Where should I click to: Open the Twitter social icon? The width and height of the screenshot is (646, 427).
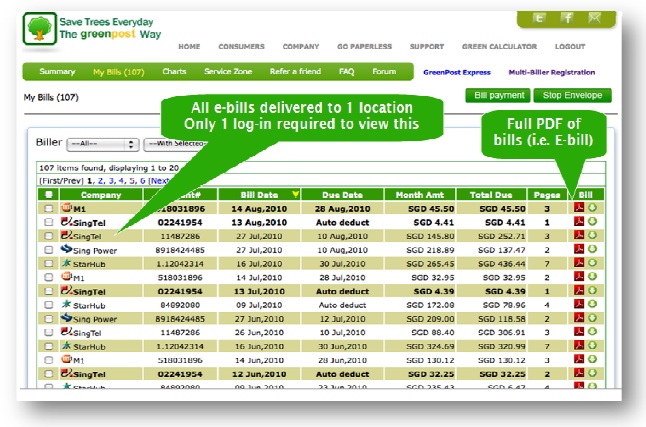coord(539,18)
